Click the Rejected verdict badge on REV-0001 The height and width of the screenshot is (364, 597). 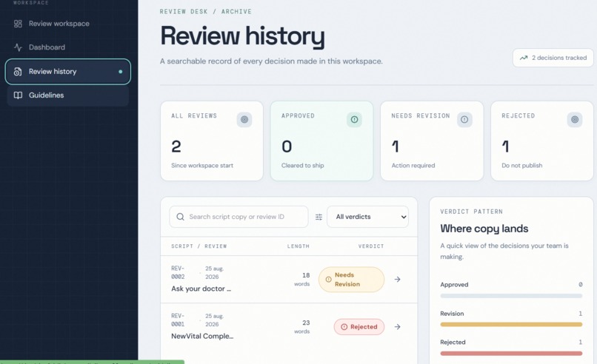click(359, 327)
